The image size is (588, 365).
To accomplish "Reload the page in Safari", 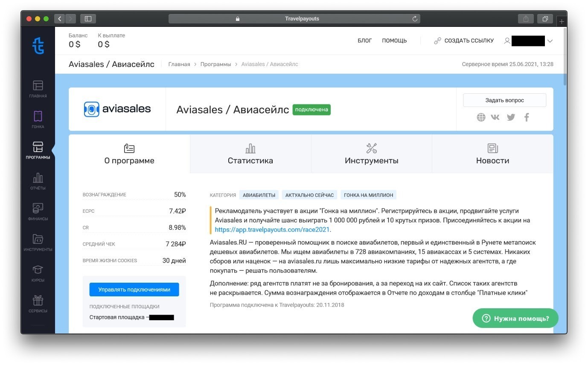I will pyautogui.click(x=415, y=19).
